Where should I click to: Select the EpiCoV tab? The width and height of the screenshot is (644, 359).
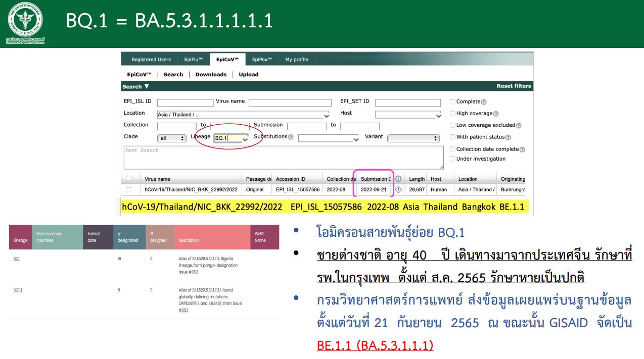tap(227, 60)
